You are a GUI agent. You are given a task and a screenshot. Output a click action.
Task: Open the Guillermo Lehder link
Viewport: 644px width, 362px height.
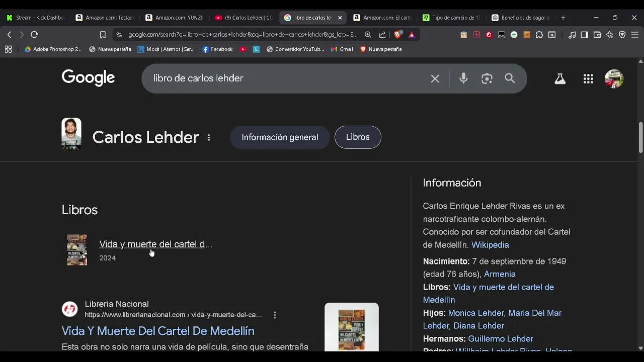click(501, 339)
